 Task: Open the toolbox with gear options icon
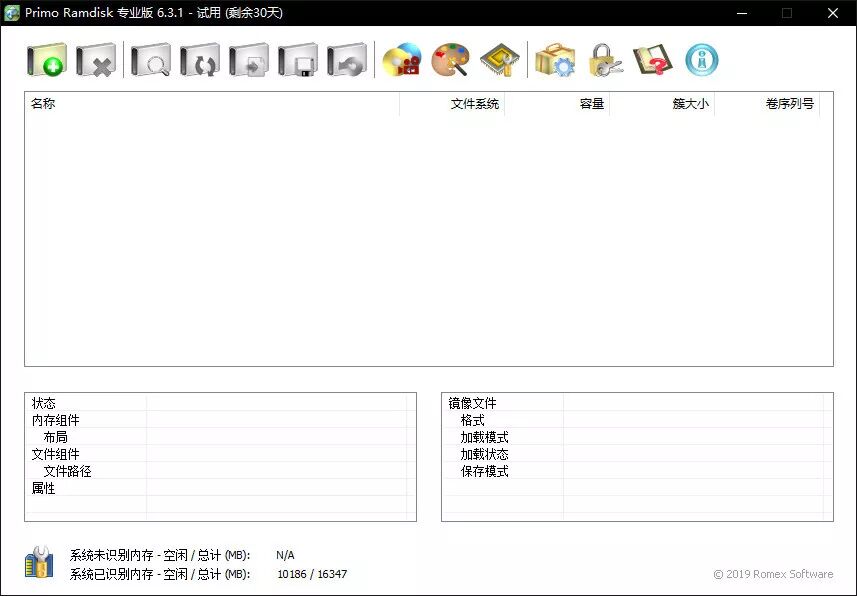(555, 60)
